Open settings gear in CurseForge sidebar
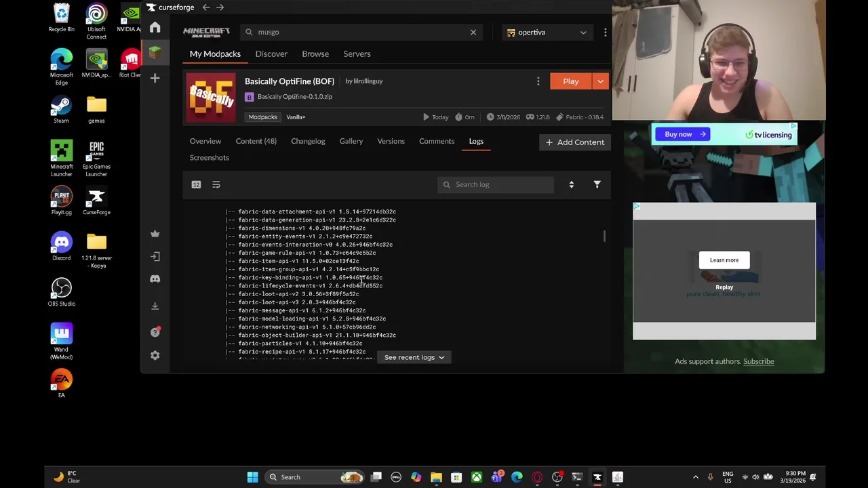 tap(155, 356)
